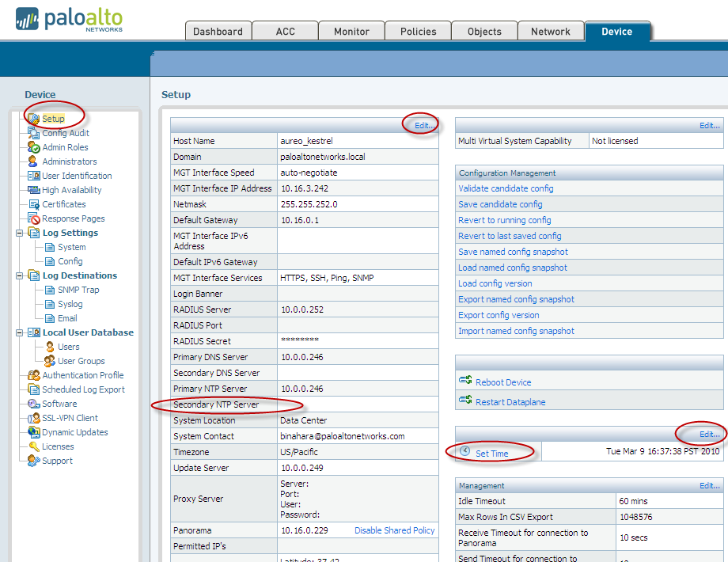Click the Authentication Profile icon
The image size is (728, 562).
click(34, 375)
